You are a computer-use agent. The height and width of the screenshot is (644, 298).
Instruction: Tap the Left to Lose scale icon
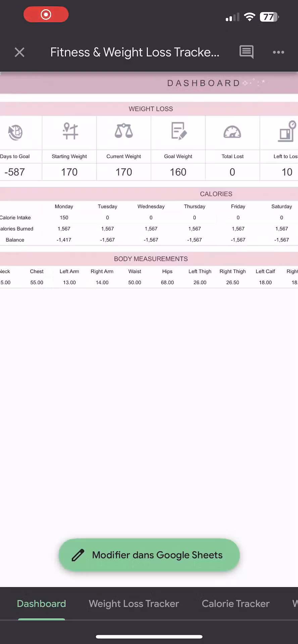click(x=287, y=131)
